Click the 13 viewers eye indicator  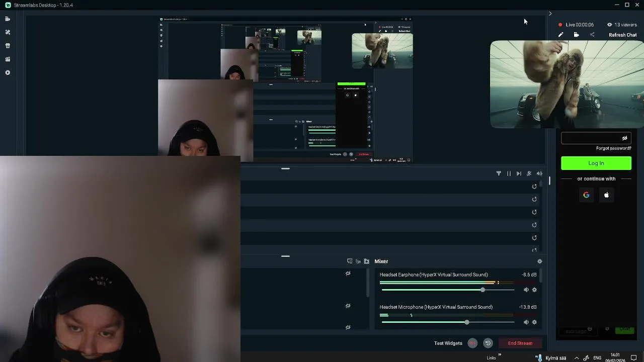click(x=622, y=25)
